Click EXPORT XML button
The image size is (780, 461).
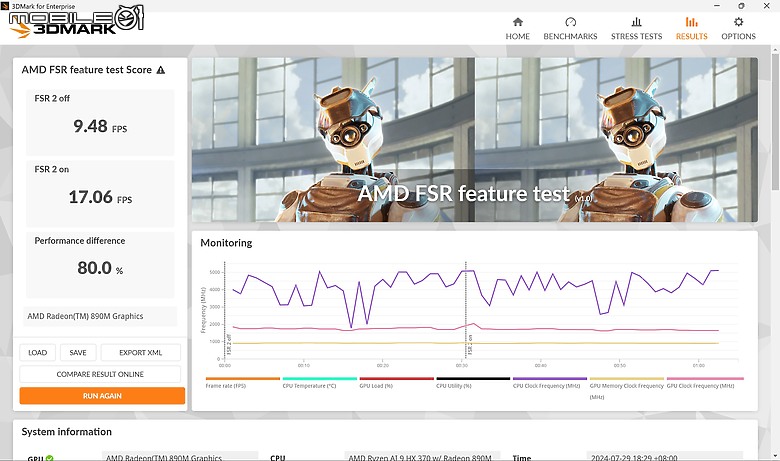point(141,353)
